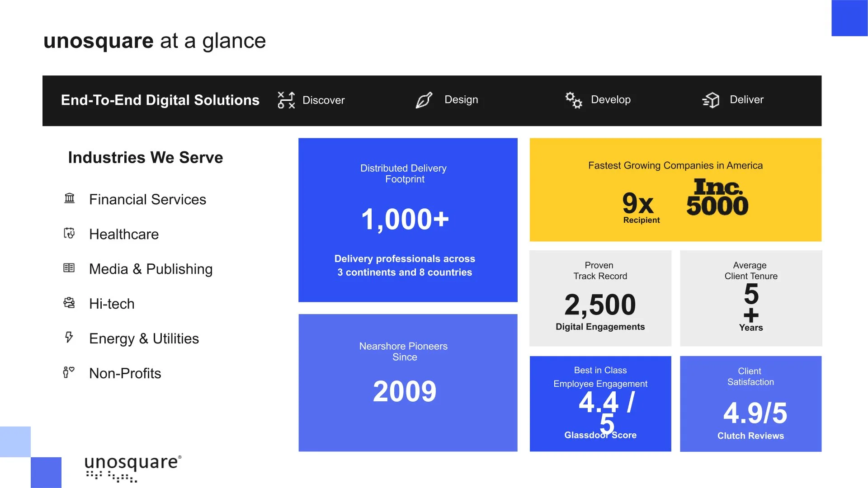Select the 'Healthcare' text

(124, 234)
